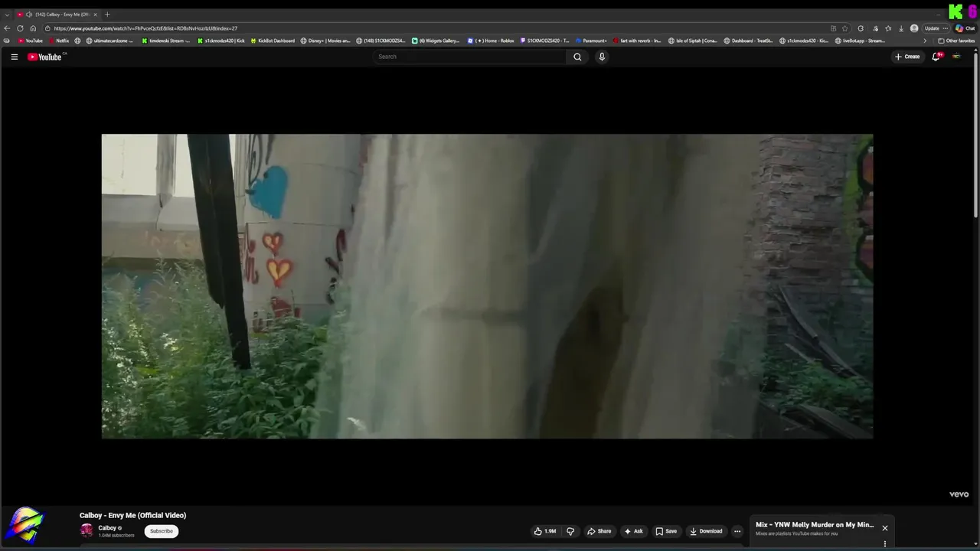
Task: Click the Mix - YNW Melly playlist title
Action: [814, 525]
